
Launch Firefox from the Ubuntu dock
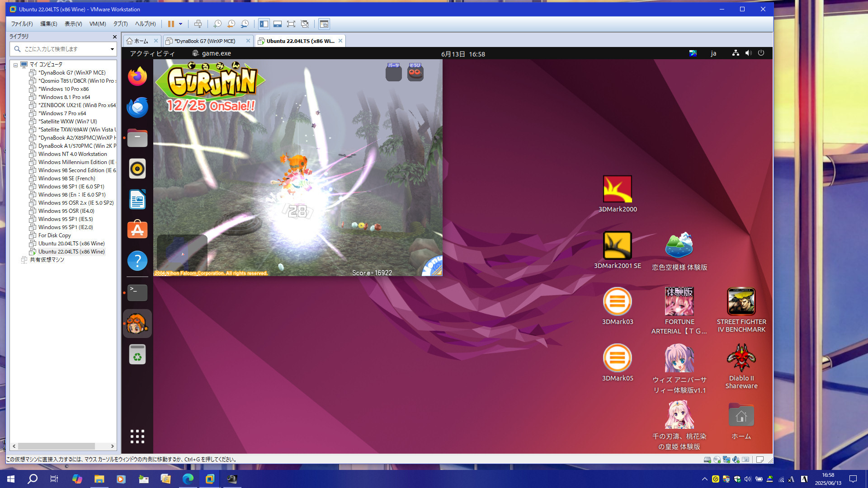137,76
